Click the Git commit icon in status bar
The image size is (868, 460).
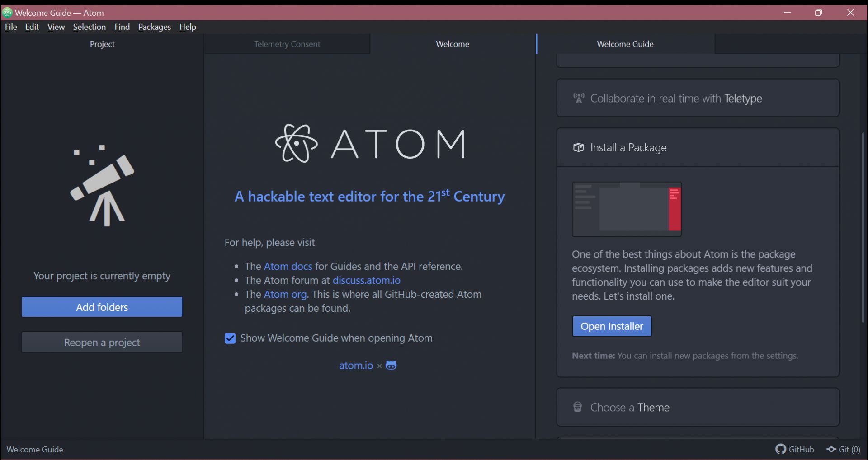click(x=831, y=449)
